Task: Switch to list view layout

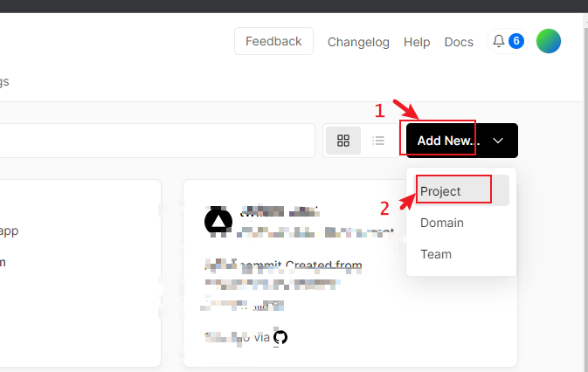Action: coord(378,141)
